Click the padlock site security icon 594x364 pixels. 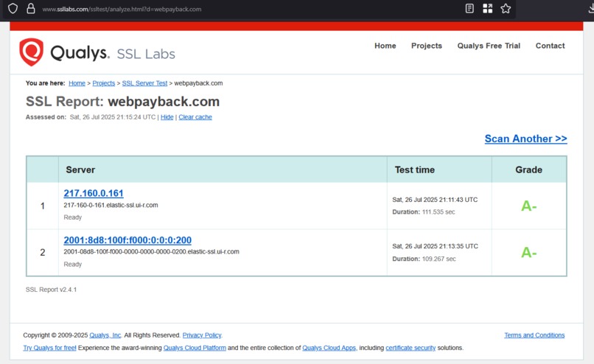tap(31, 8)
